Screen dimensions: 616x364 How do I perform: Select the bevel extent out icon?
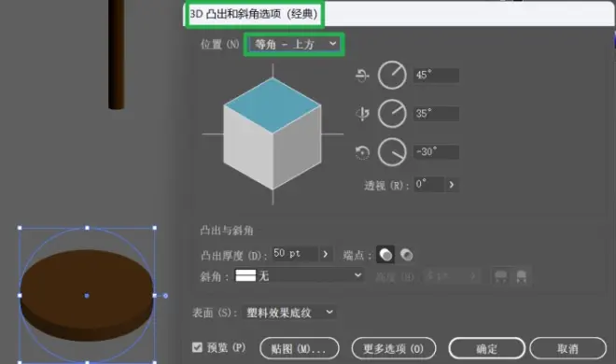pyautogui.click(x=500, y=276)
